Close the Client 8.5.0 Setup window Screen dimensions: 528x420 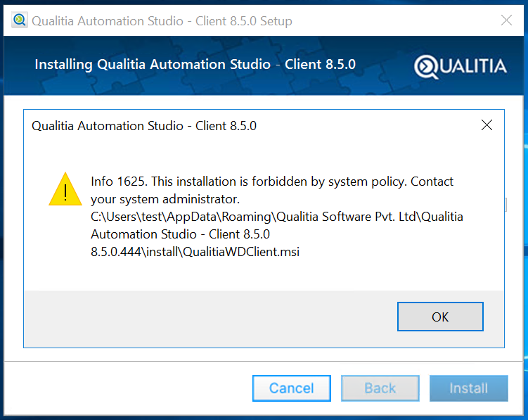coord(506,20)
